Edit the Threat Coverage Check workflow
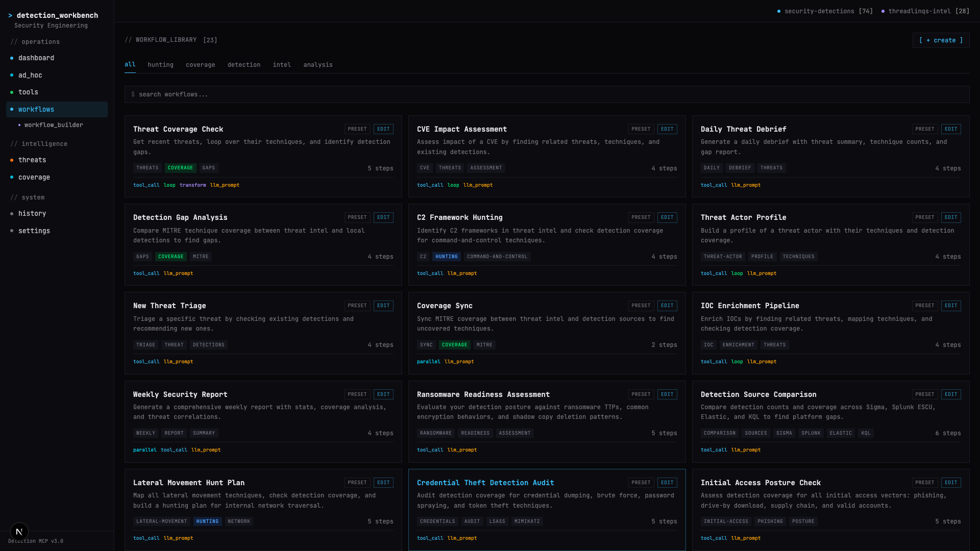The height and width of the screenshot is (551, 980). click(x=383, y=129)
